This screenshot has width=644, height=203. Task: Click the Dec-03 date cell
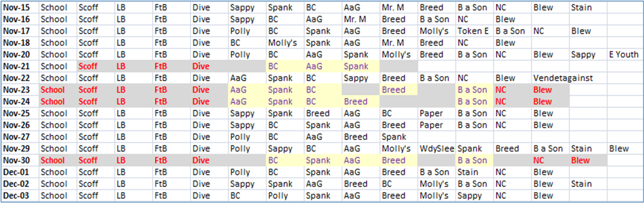coord(20,195)
